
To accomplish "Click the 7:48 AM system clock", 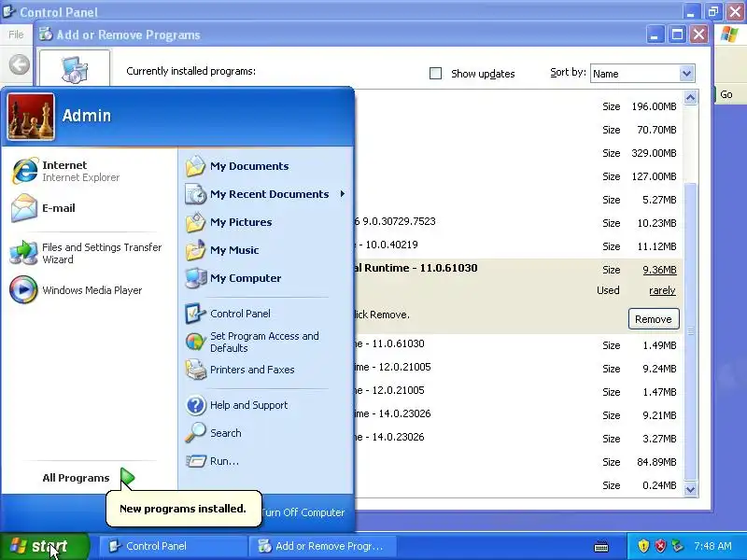I will (712, 546).
